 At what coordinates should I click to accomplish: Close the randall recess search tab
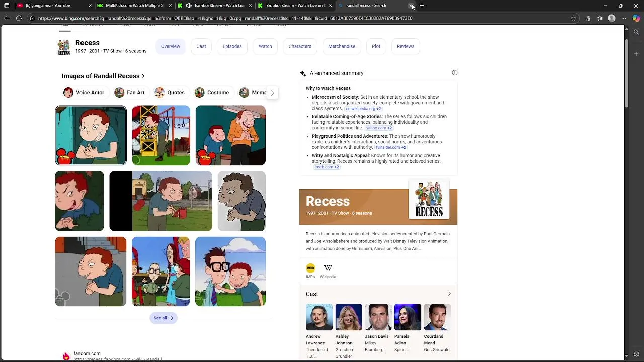point(412,6)
